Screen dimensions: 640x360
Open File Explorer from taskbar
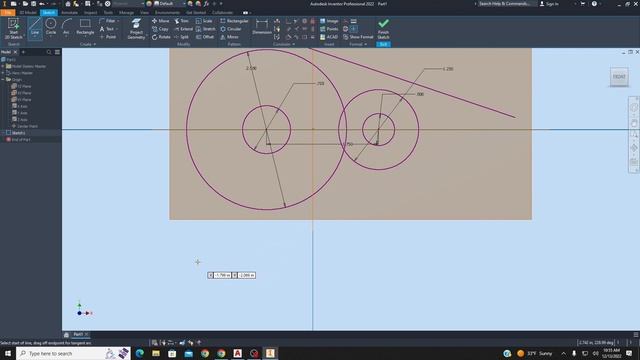(156, 353)
